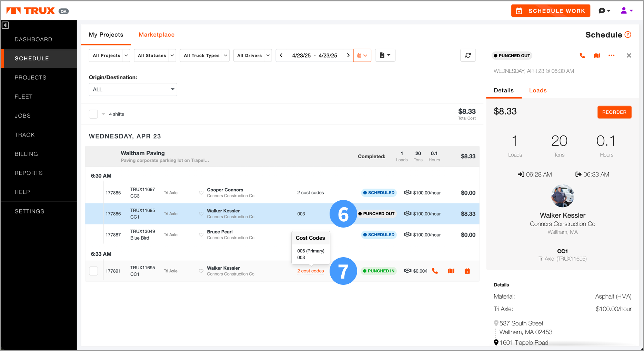Open the All Truck Types dropdown
The height and width of the screenshot is (351, 644).
[x=205, y=56]
